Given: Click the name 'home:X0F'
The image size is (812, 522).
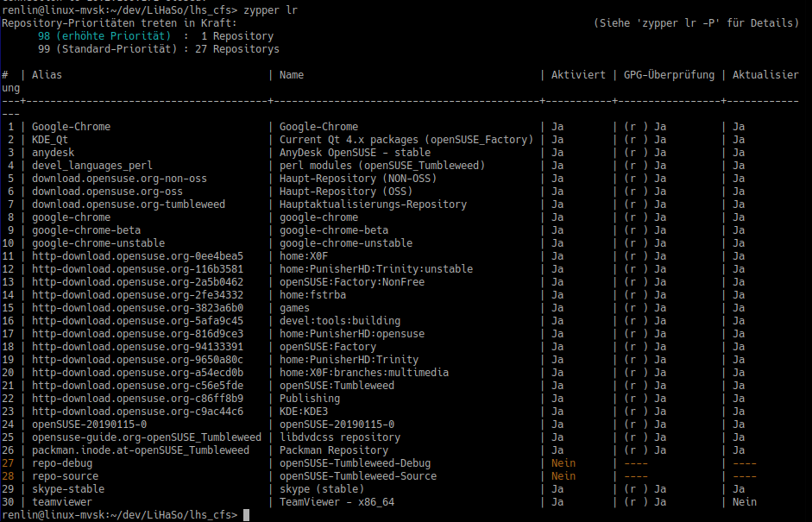Looking at the screenshot, I should pos(304,255).
